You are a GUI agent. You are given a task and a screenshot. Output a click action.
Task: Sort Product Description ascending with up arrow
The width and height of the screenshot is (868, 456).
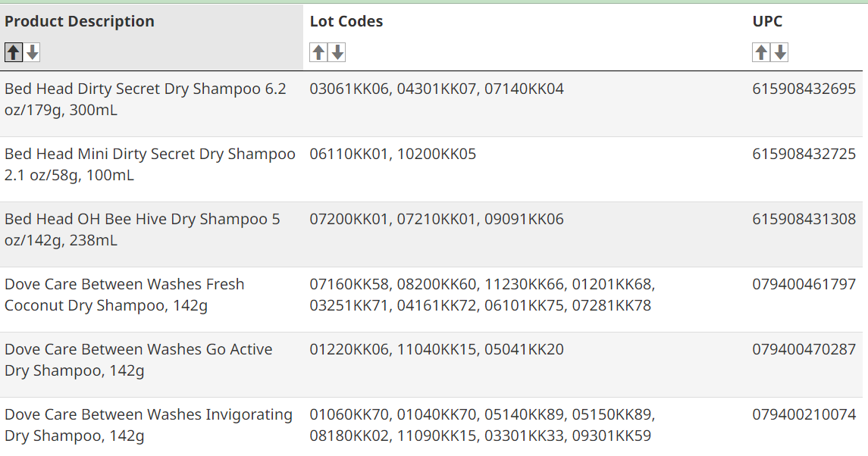(14, 52)
